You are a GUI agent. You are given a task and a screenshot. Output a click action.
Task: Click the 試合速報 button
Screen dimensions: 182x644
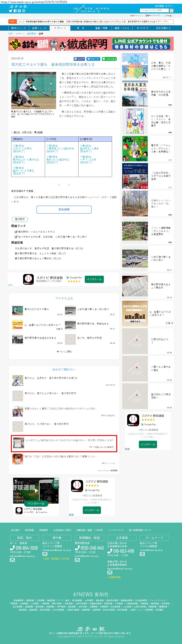(64, 209)
